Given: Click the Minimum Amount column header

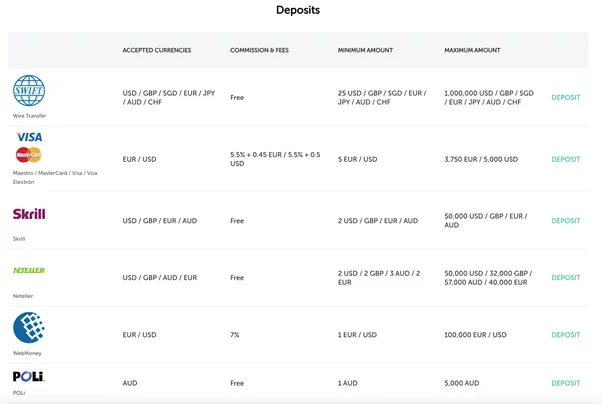Looking at the screenshot, I should click(365, 50).
